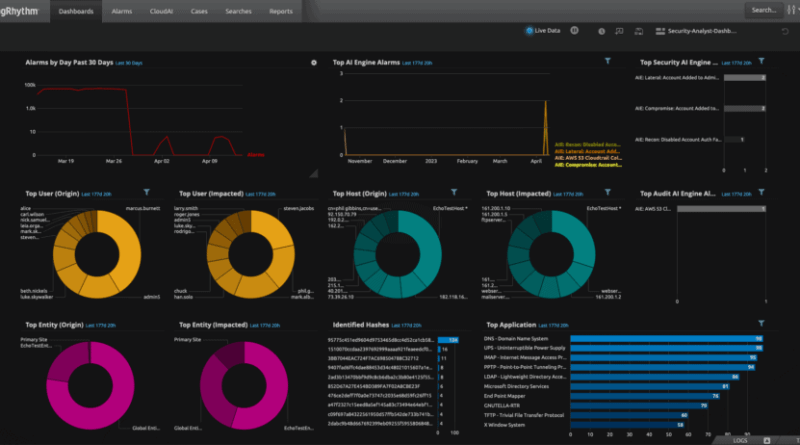Click the export dashboard icon beside the clock
This screenshot has width=800, height=445.
click(619, 31)
